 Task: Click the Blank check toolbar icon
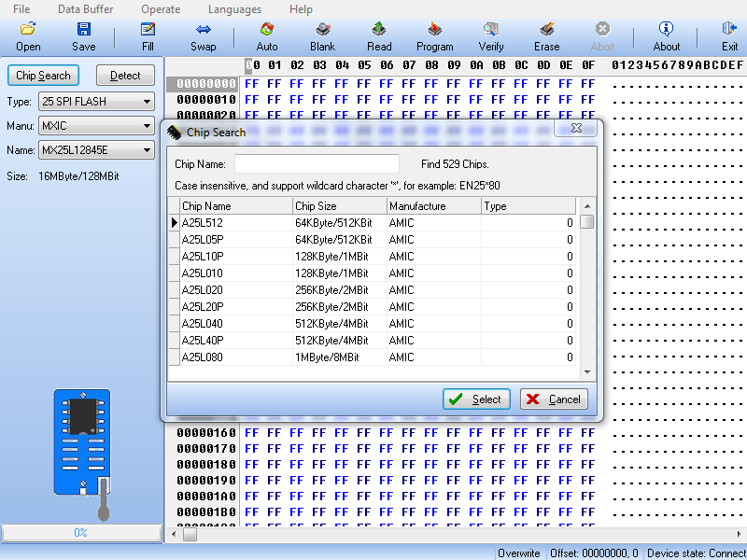tap(322, 36)
